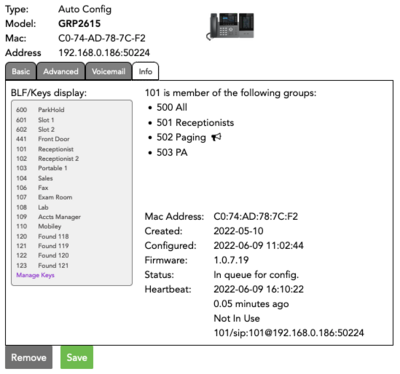Switch to the Basic tab
The height and width of the screenshot is (374, 400).
pos(21,71)
